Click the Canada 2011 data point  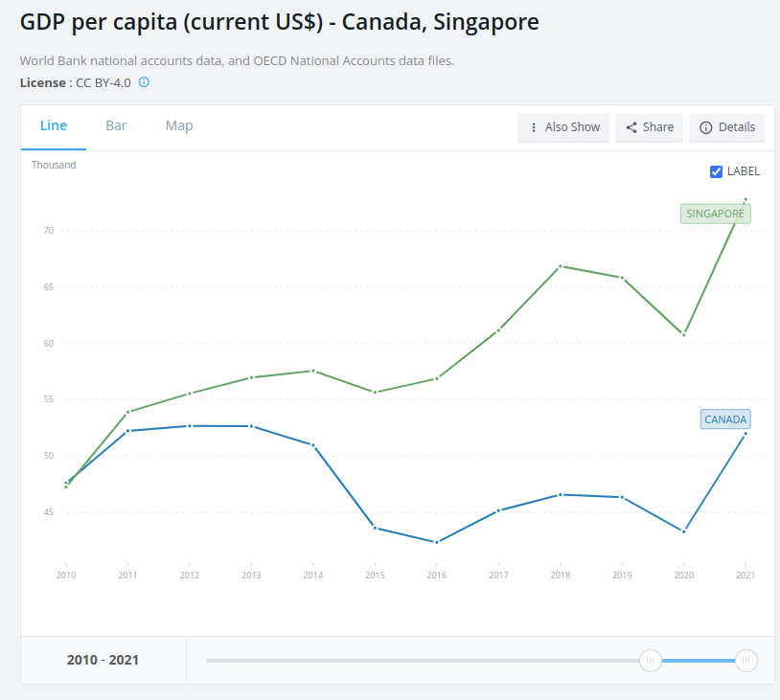[x=127, y=431]
